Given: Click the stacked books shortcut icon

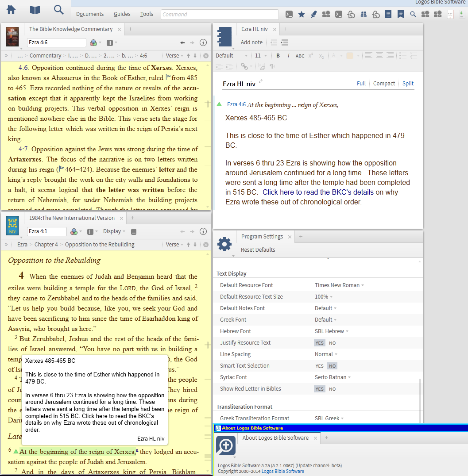Looking at the screenshot, I should (364, 14).
